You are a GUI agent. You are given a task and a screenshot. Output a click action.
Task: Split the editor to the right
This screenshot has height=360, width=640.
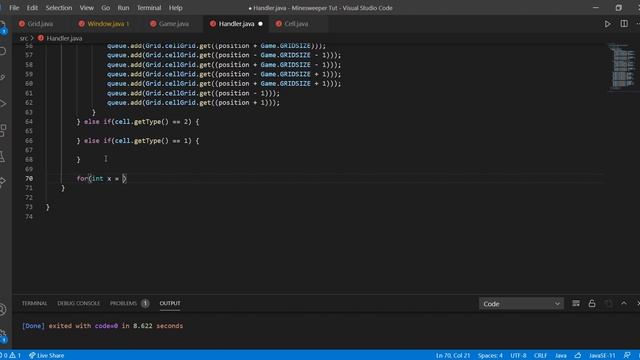(624, 24)
